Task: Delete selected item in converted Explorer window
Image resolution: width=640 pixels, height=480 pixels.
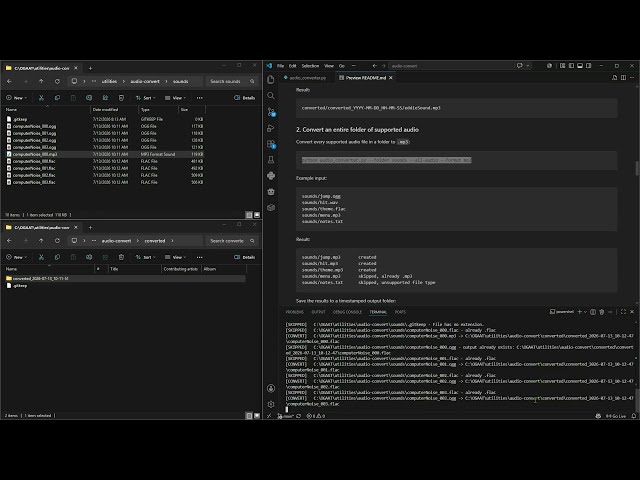Action: click(x=121, y=257)
